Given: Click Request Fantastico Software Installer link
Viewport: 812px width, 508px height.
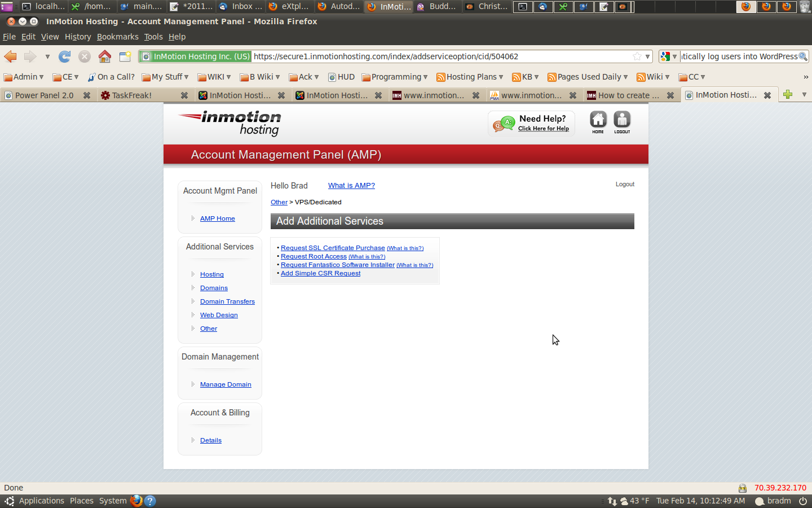Looking at the screenshot, I should (338, 265).
